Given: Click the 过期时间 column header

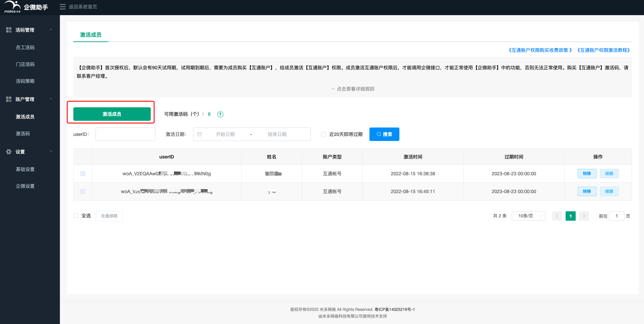Looking at the screenshot, I should tap(514, 157).
